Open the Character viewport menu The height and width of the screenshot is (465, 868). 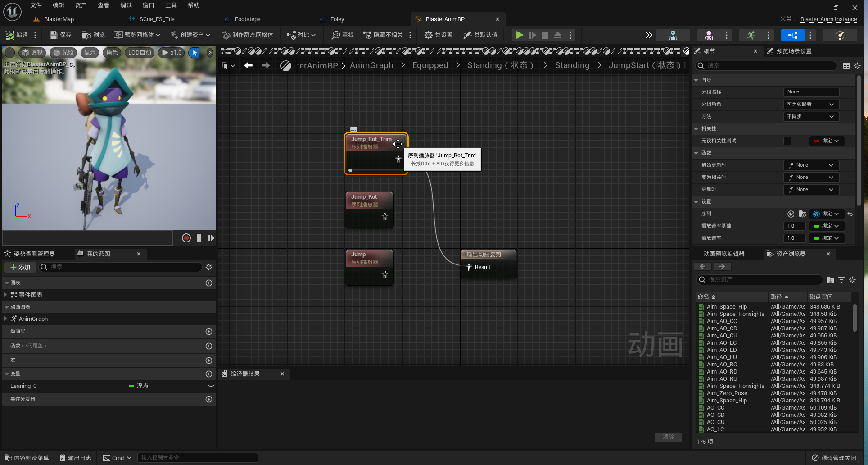click(112, 53)
